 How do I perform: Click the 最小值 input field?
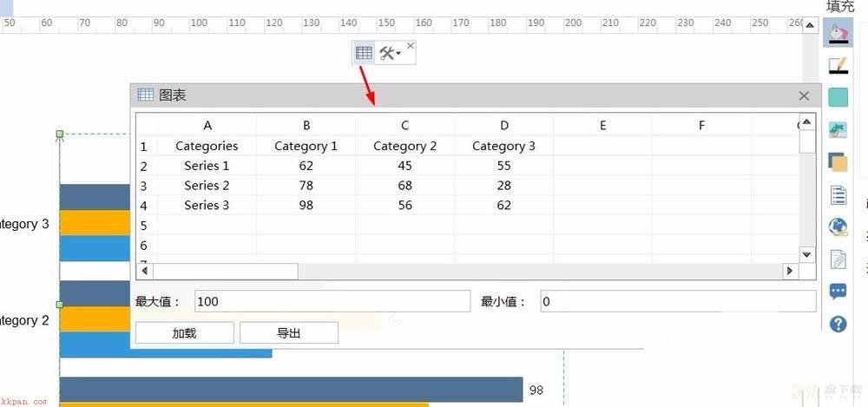pyautogui.click(x=678, y=302)
